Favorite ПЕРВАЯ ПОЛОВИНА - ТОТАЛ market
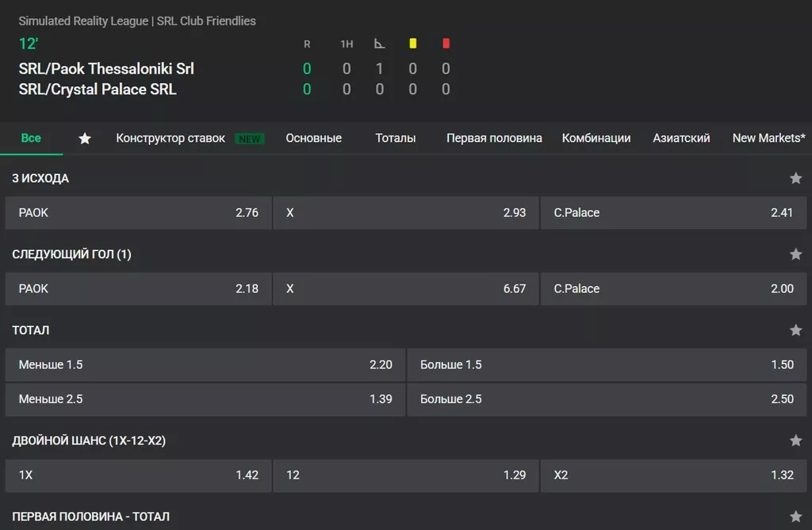Image resolution: width=812 pixels, height=530 pixels. 795,517
